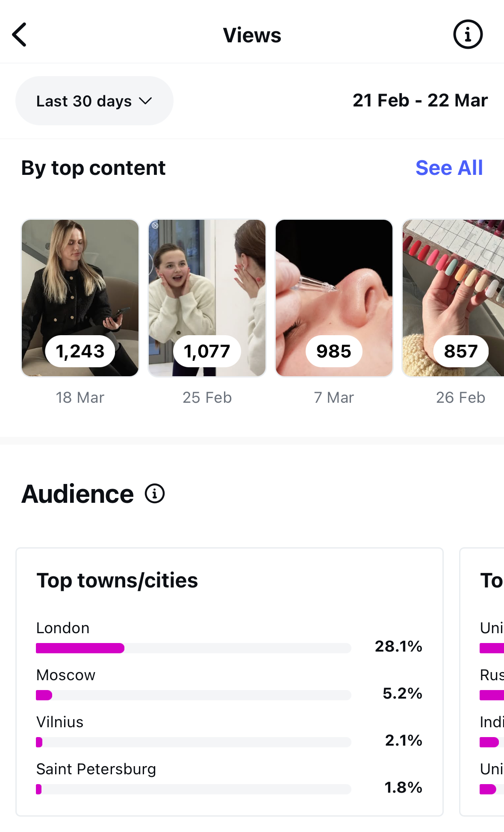The width and height of the screenshot is (504, 832).
Task: Tap the back arrow icon
Action: (x=20, y=35)
